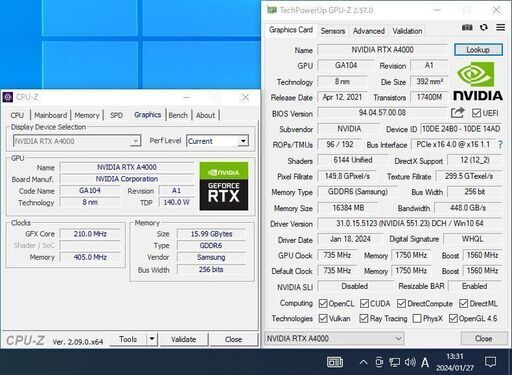Click the Bandwidth 448.0 GB/s value
This screenshot has width=512, height=375.
pos(468,208)
